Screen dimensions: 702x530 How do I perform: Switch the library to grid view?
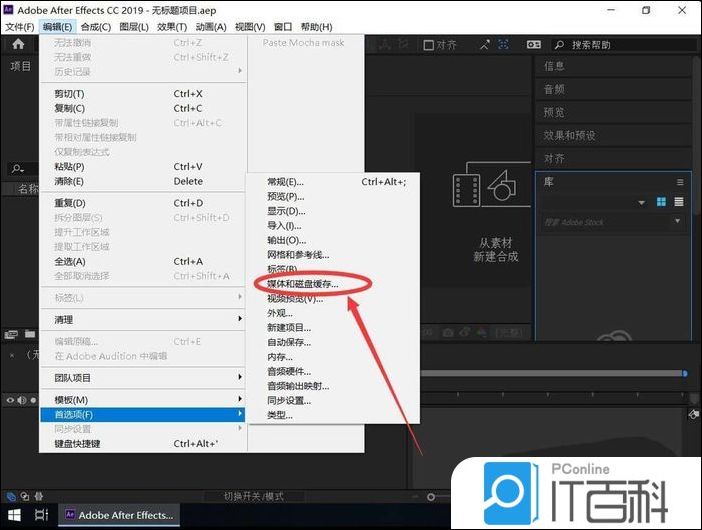click(x=661, y=202)
